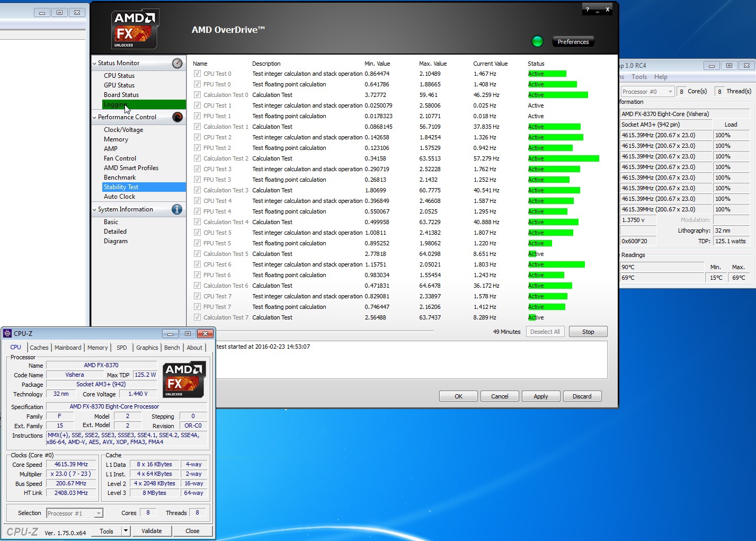
Task: Collapse the Performance Control section
Action: click(x=94, y=118)
